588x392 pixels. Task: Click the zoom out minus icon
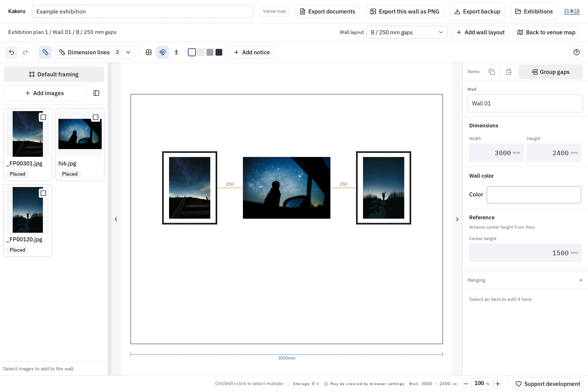click(466, 384)
